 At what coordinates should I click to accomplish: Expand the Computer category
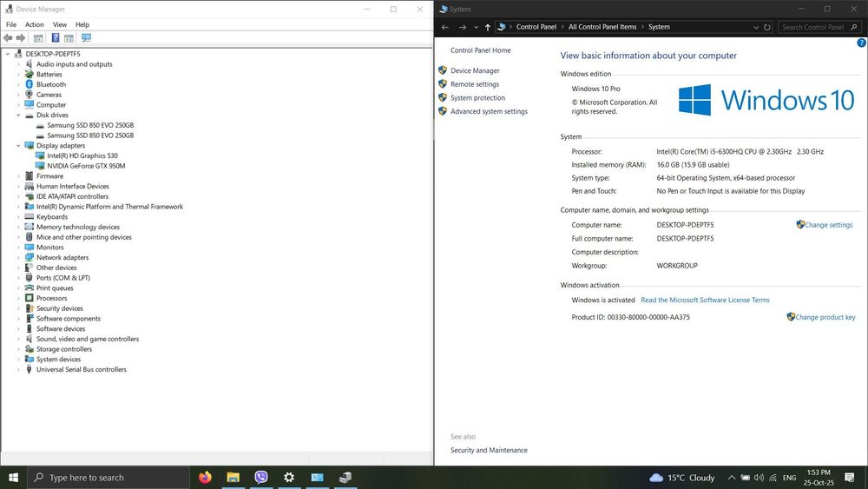point(18,105)
